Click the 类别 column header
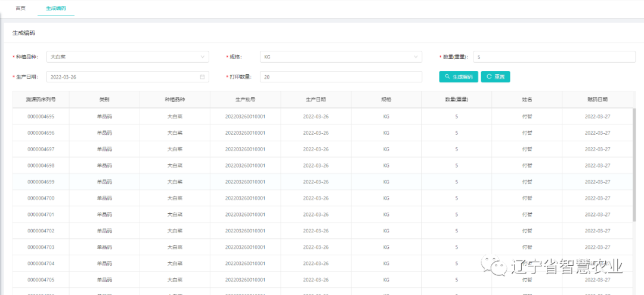The width and height of the screenshot is (644, 295). tap(104, 100)
